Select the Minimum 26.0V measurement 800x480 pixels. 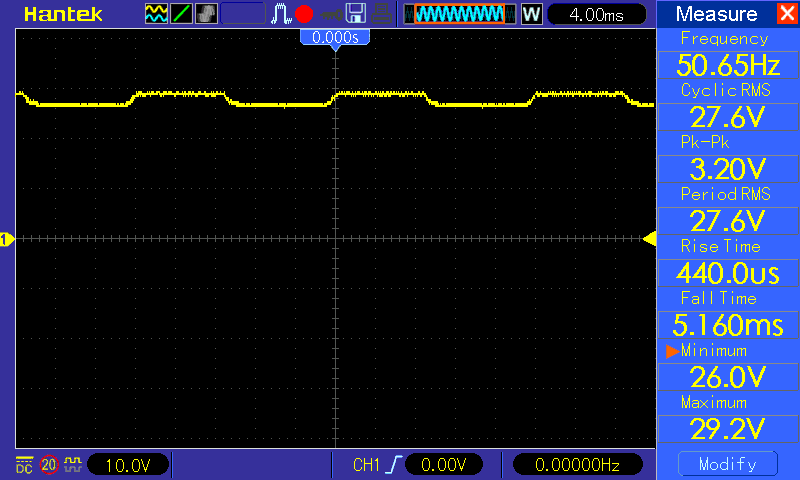coord(728,365)
